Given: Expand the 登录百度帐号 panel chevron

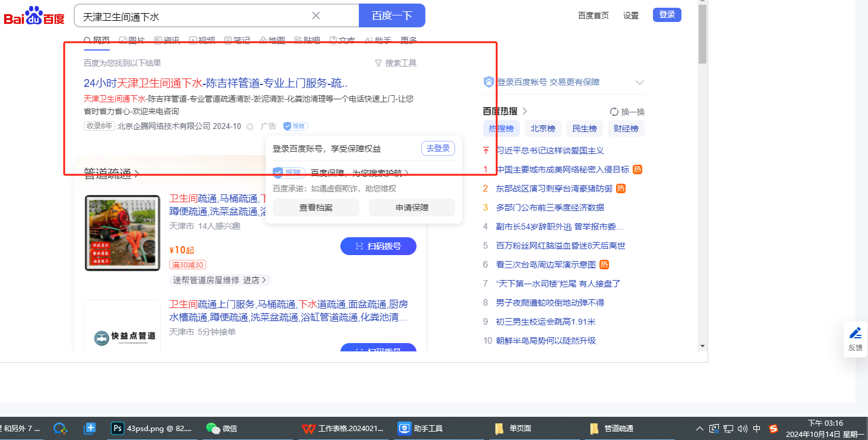Looking at the screenshot, I should click(x=639, y=83).
